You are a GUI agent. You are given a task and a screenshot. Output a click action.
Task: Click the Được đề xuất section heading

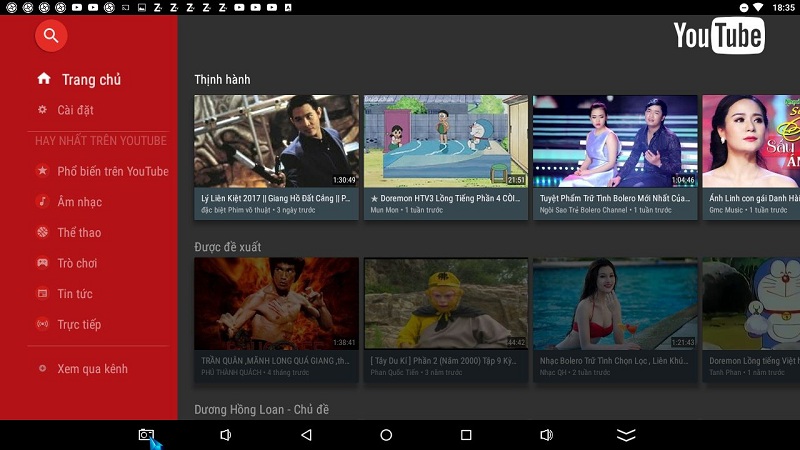(x=228, y=247)
